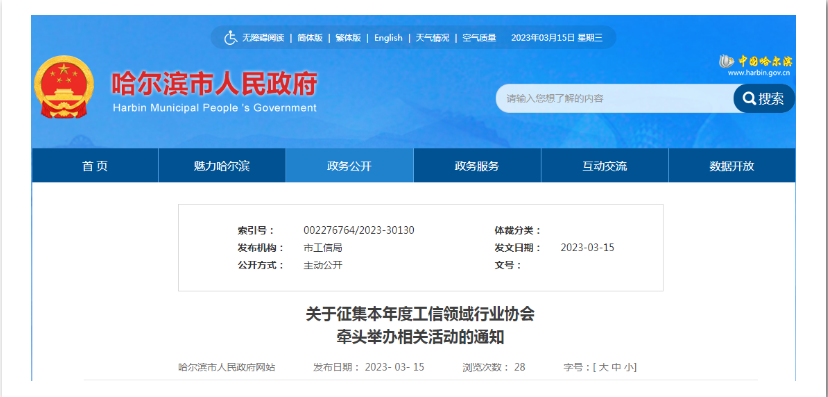Click the 文号 label

(x=508, y=265)
